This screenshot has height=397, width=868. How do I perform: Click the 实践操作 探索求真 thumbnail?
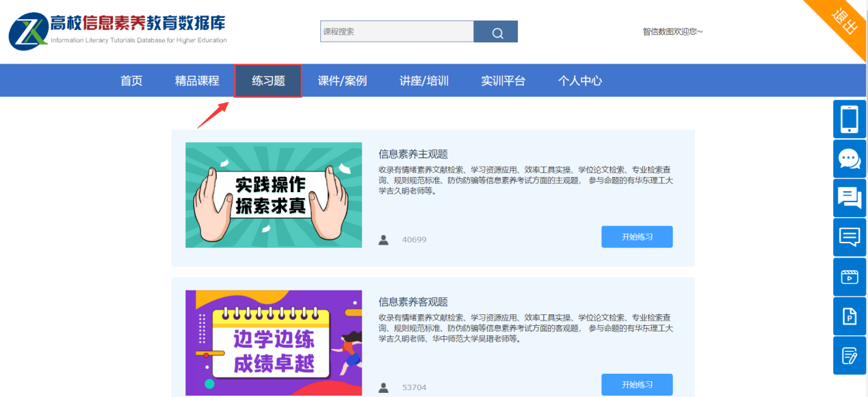[x=274, y=195]
